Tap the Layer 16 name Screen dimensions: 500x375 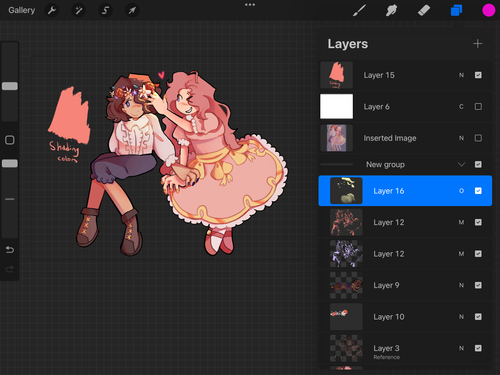[x=389, y=191]
